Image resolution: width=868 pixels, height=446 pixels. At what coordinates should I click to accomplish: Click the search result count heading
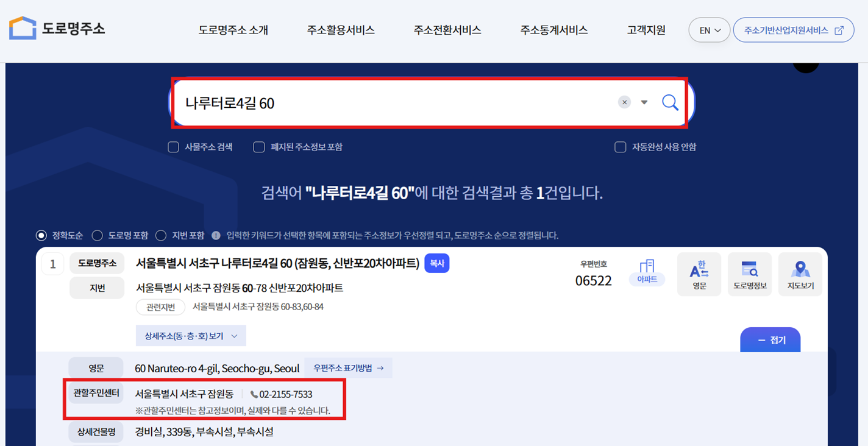432,194
